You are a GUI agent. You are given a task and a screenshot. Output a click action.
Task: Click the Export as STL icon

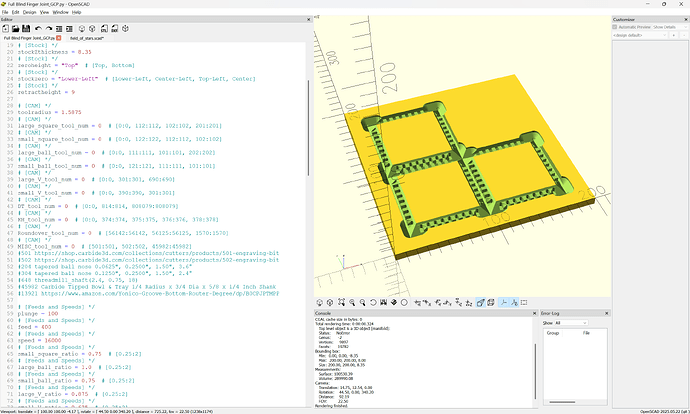pyautogui.click(x=104, y=29)
